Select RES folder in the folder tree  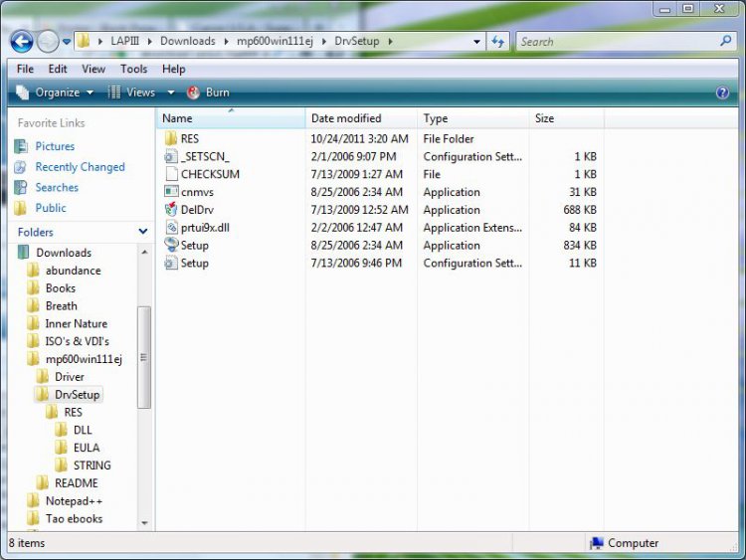tap(74, 412)
